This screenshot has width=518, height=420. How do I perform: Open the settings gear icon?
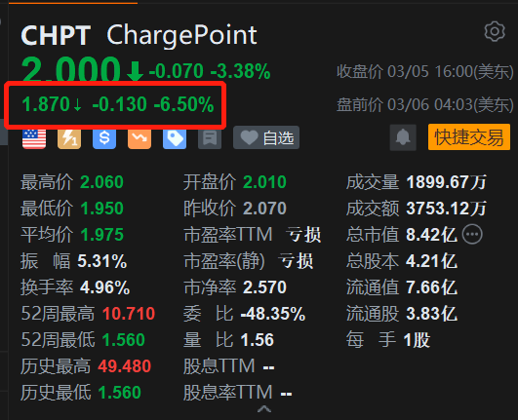point(495,32)
